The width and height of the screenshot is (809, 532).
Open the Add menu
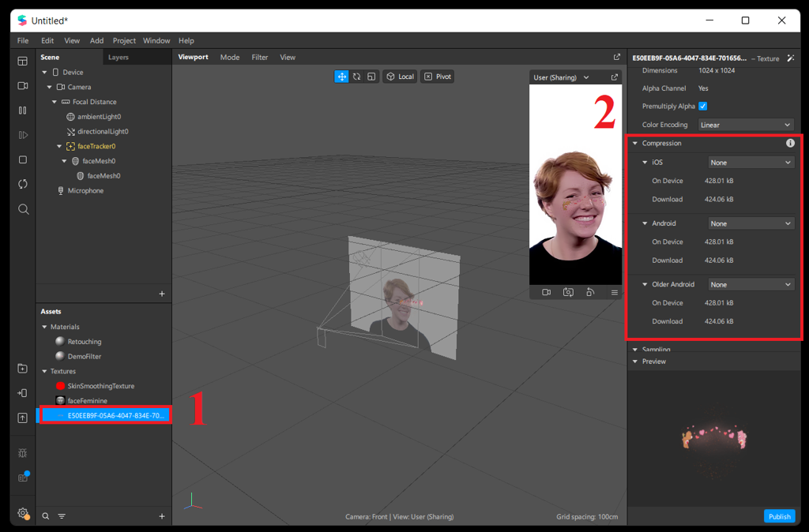96,41
